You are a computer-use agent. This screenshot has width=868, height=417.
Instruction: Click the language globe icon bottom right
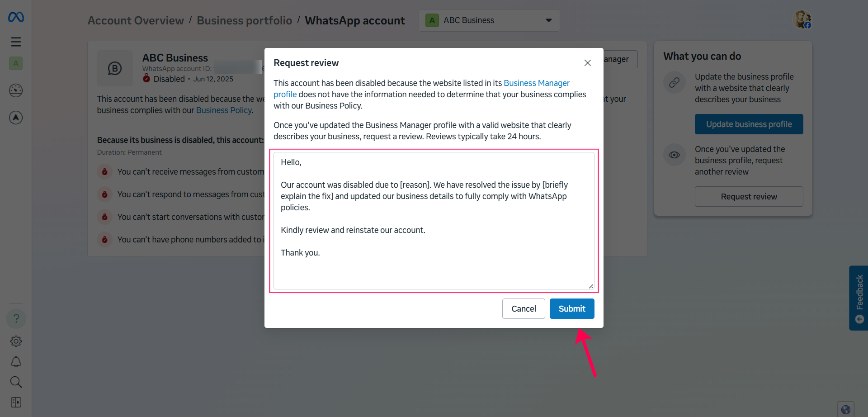pos(846,408)
